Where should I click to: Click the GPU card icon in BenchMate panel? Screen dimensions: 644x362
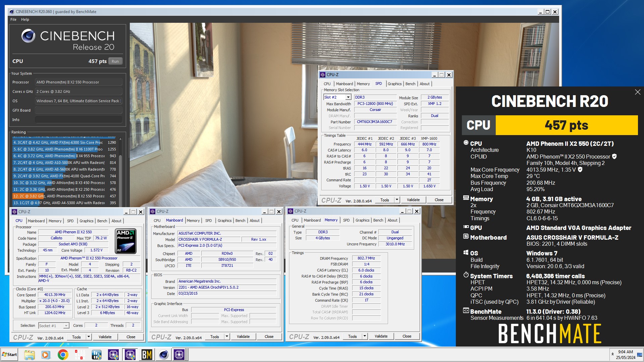click(x=466, y=227)
